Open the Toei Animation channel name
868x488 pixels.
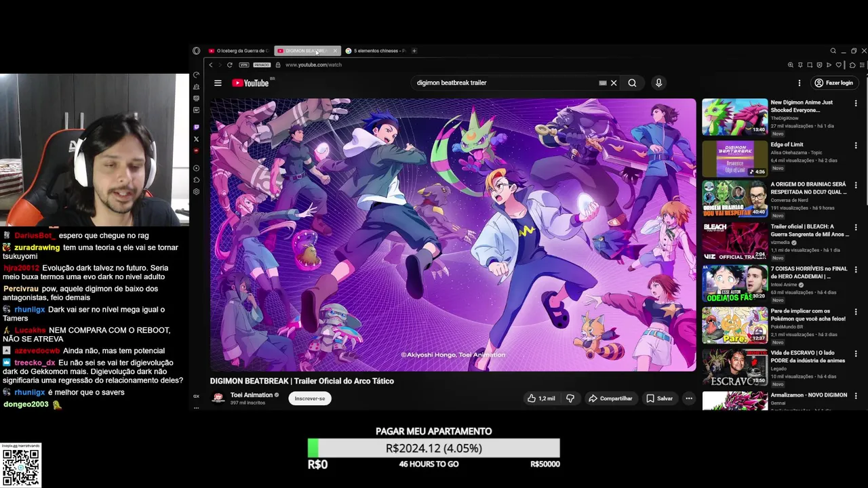(x=252, y=394)
